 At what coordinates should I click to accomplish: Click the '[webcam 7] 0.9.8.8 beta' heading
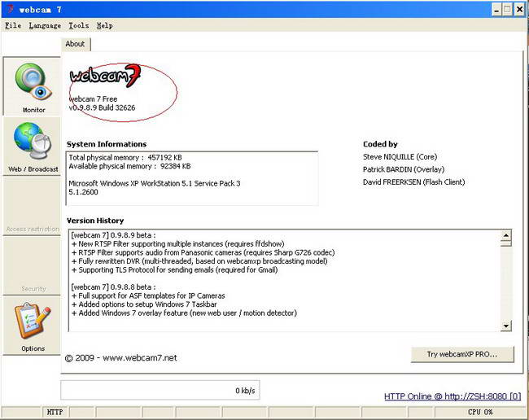click(x=114, y=287)
